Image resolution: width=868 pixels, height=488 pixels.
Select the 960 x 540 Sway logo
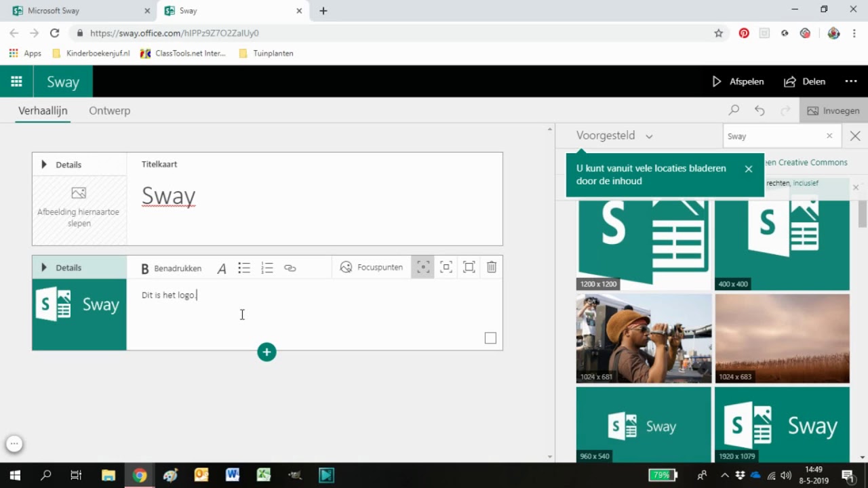pyautogui.click(x=644, y=425)
